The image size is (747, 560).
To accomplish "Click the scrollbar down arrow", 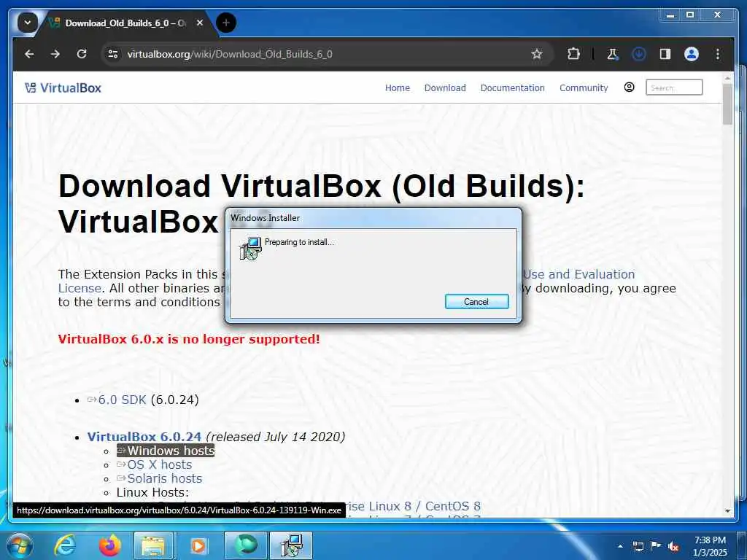I will (x=727, y=511).
